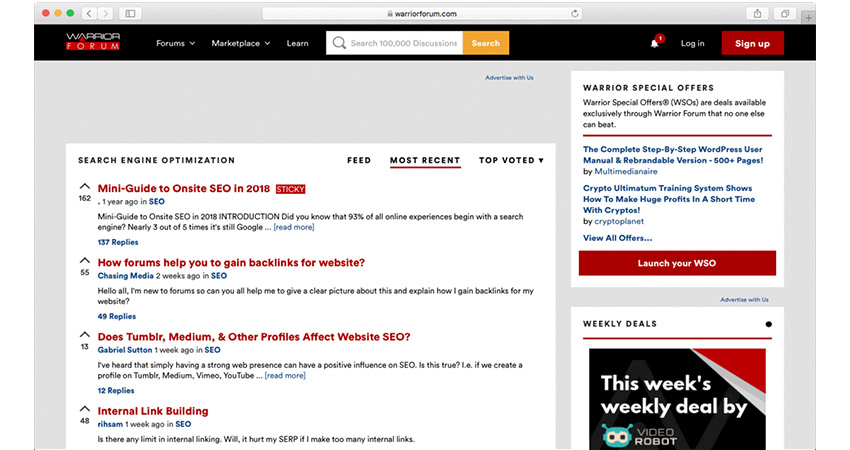Click the weekly deals carousel dot
This screenshot has height=450, width=850.
coord(768,324)
